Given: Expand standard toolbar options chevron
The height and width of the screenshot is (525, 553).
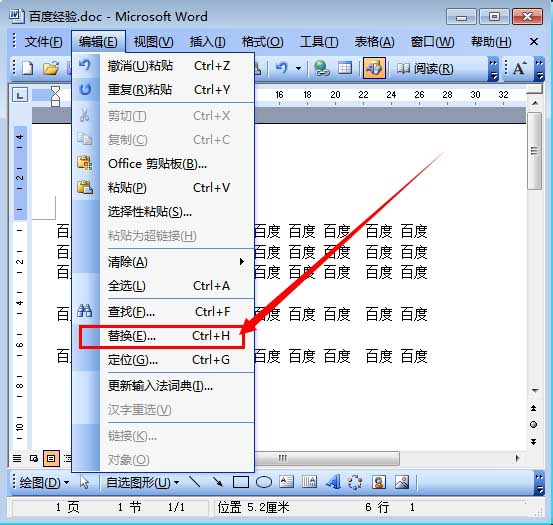Looking at the screenshot, I should click(493, 69).
